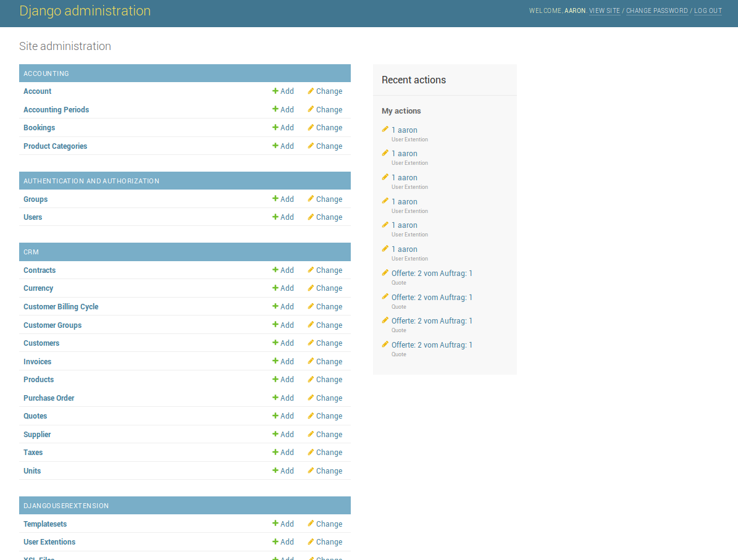The image size is (738, 560).
Task: Open the Customer Groups model list
Action: [x=52, y=325]
